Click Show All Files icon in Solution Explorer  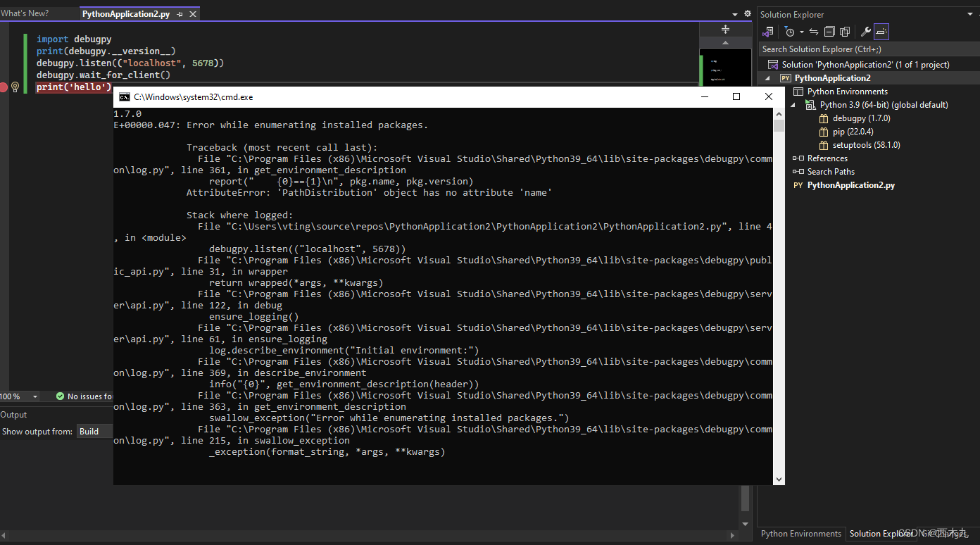tap(845, 32)
